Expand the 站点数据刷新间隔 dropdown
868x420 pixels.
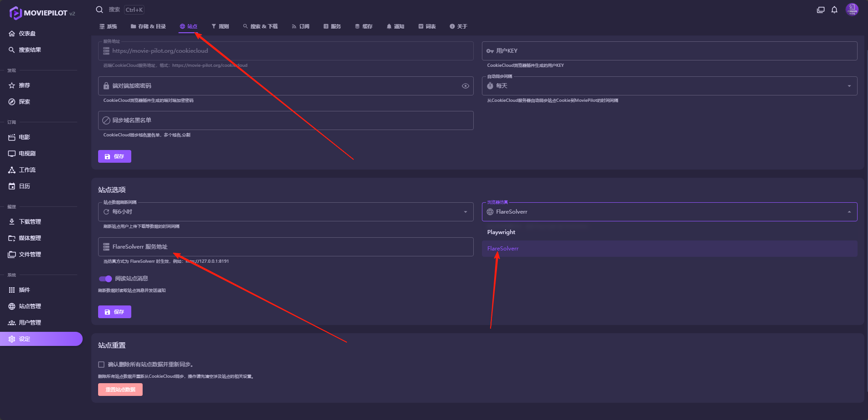[x=286, y=212]
